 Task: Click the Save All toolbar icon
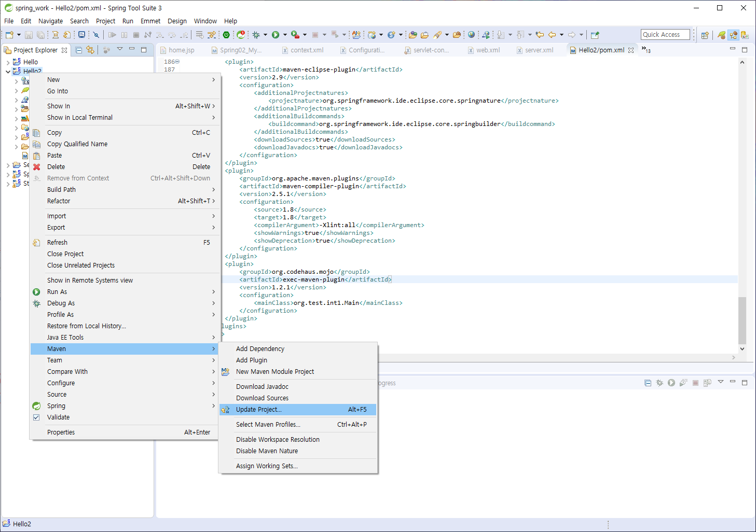click(x=40, y=35)
